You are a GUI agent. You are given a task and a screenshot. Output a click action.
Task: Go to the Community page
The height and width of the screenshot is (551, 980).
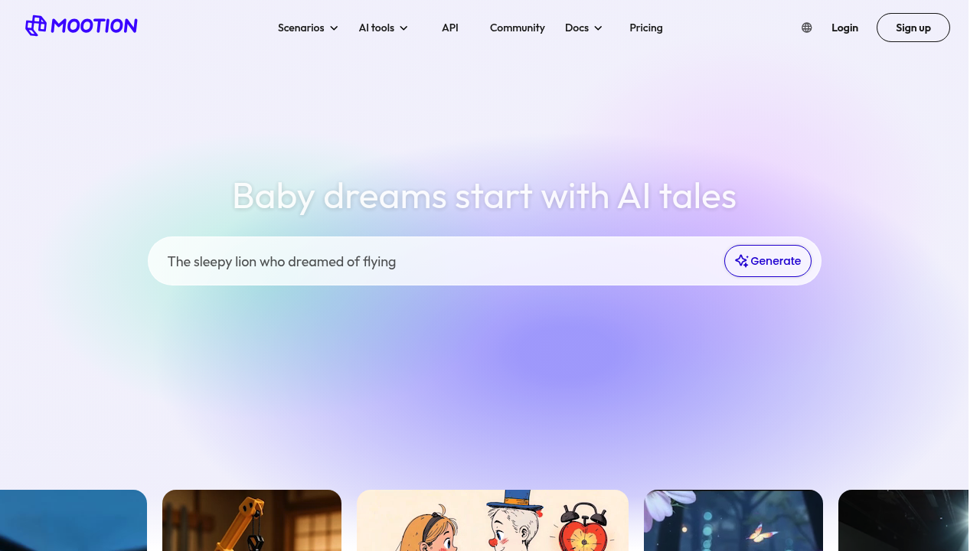tap(518, 28)
